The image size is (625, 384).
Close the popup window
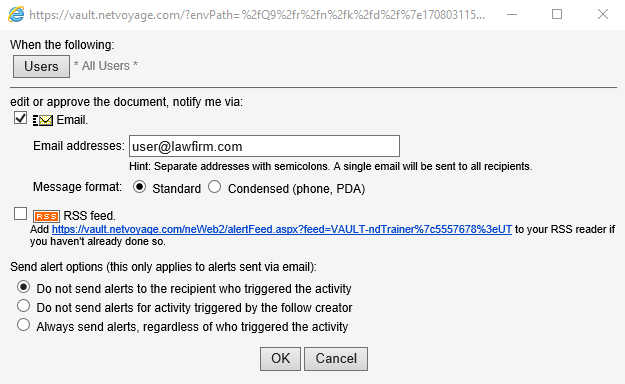click(603, 15)
